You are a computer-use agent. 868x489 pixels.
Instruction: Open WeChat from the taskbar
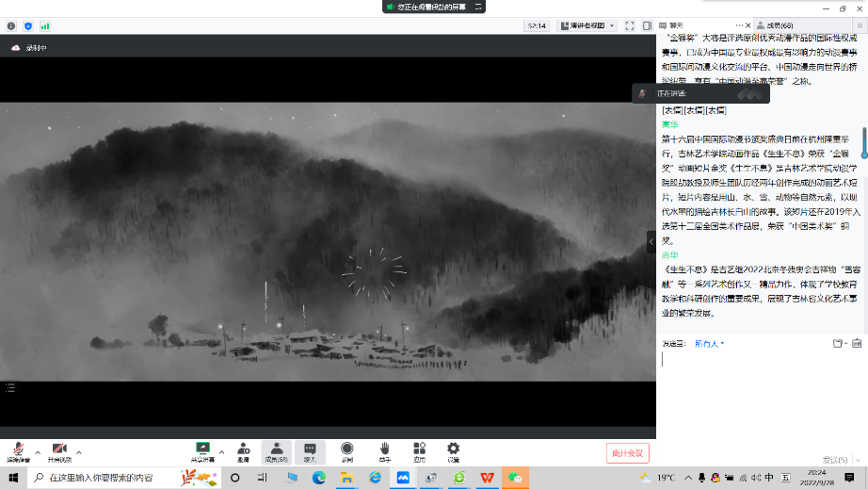coord(515,478)
